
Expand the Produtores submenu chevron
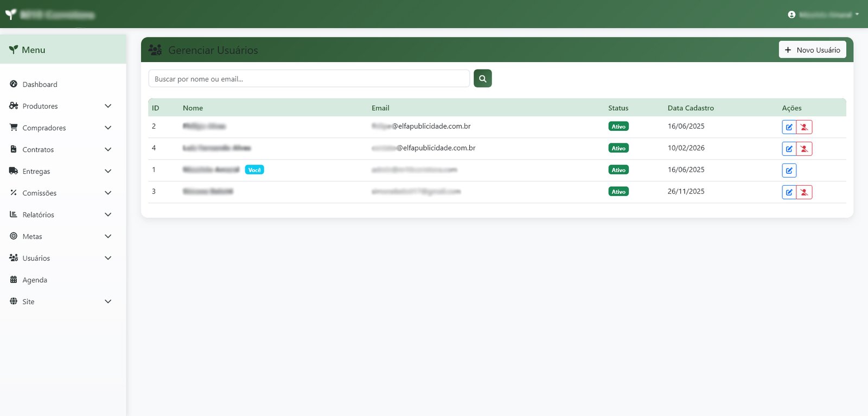click(x=108, y=106)
